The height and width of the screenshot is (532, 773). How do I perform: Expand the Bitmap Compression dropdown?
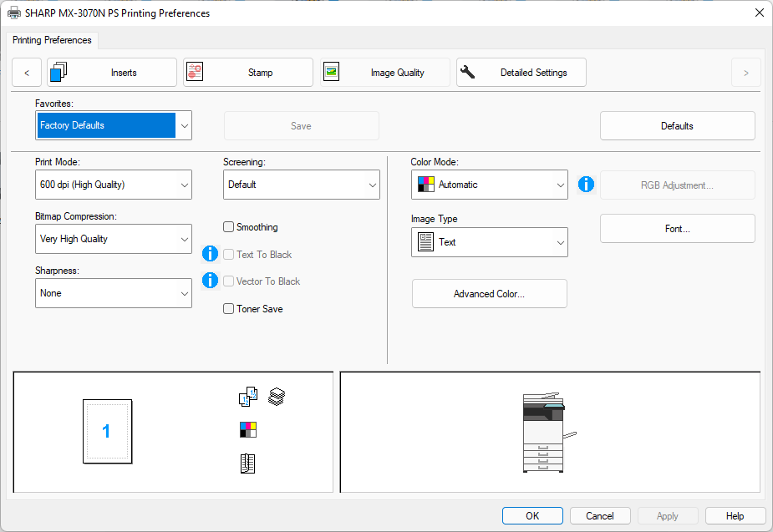[114, 239]
